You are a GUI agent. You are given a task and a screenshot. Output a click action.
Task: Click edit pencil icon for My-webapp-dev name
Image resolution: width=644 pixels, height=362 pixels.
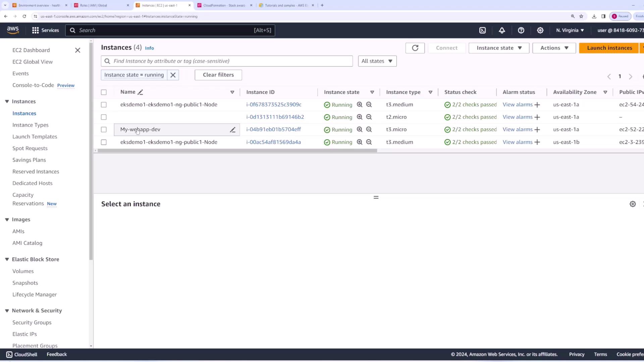point(232,130)
